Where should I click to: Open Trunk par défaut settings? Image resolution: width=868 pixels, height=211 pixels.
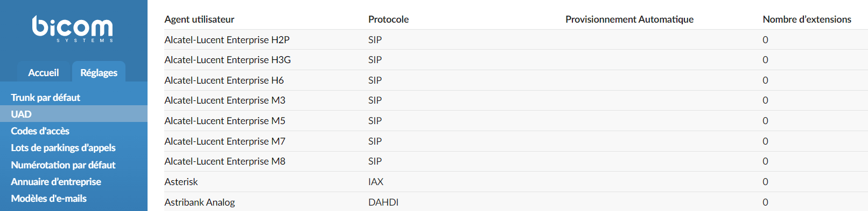[45, 97]
